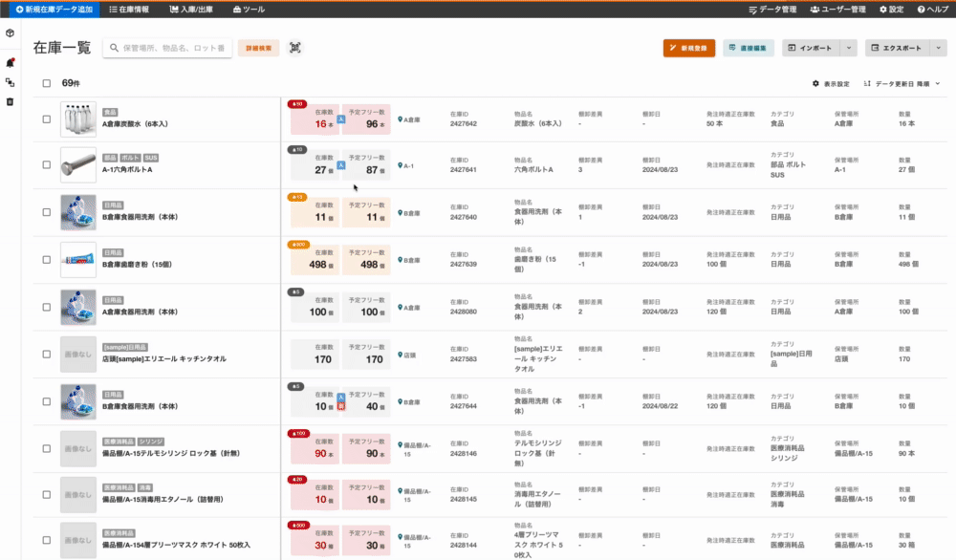This screenshot has width=956, height=560.
Task: Open A倉庫炭酸水 bottle thumbnail
Action: tap(78, 119)
